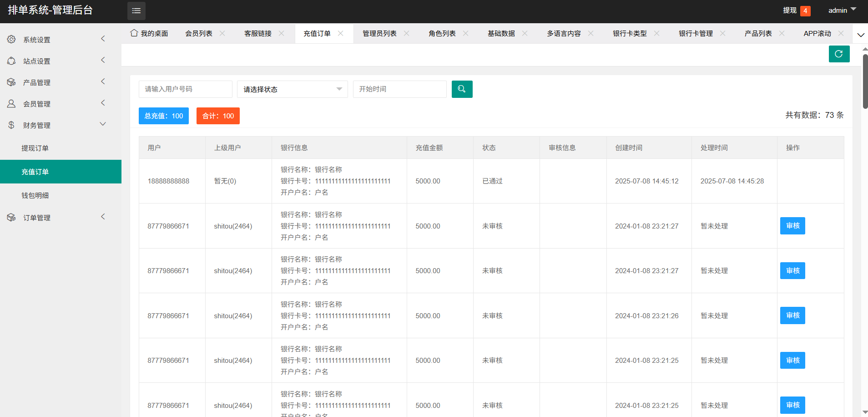Close the 多语言内容 tab
Screen dimensions: 868x417
coord(591,33)
